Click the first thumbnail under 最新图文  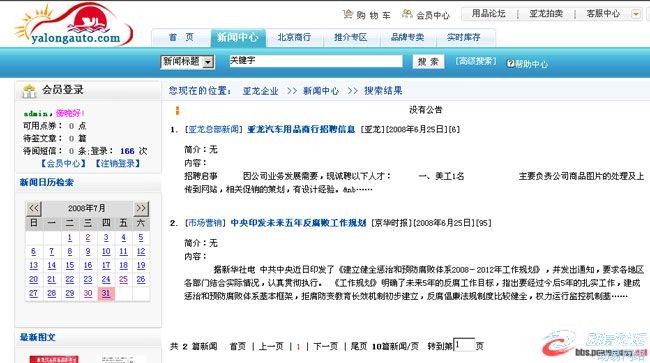54,359
